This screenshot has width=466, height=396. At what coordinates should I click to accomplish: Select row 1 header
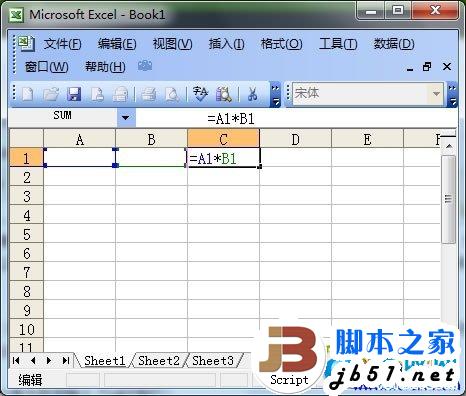coord(26,158)
